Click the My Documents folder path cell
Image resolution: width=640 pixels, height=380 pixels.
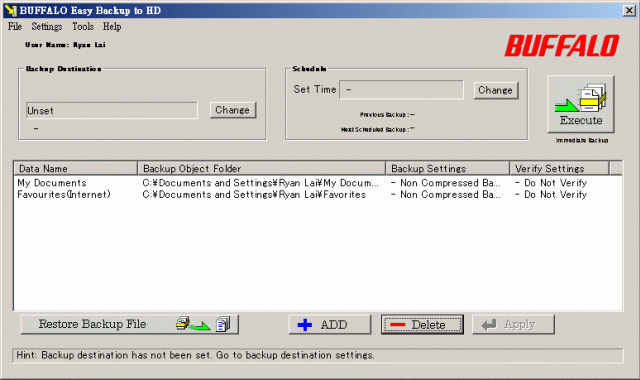coord(260,183)
